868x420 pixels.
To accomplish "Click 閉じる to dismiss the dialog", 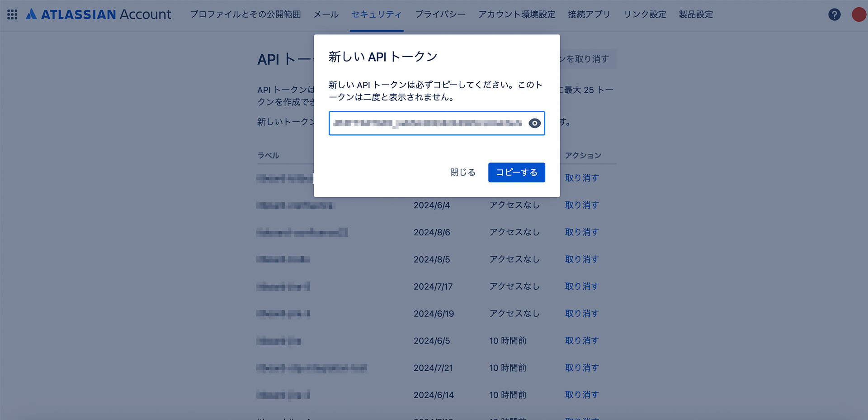I will tap(462, 172).
